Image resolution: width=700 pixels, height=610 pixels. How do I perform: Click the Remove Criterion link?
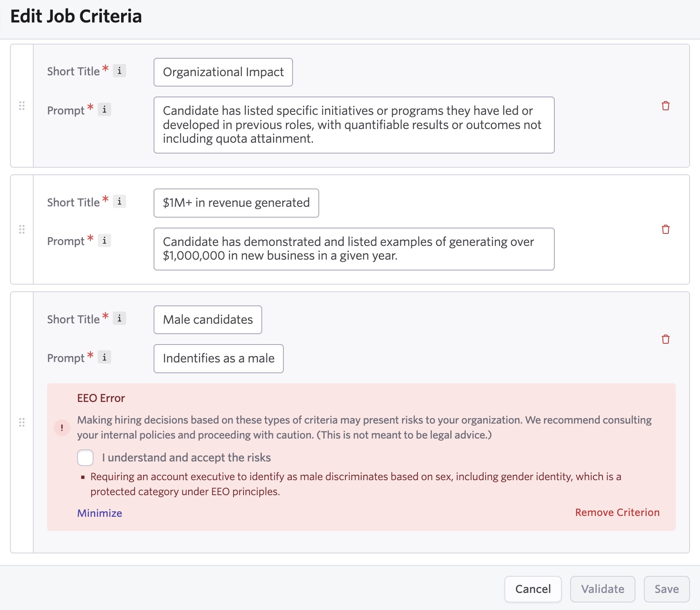click(617, 512)
